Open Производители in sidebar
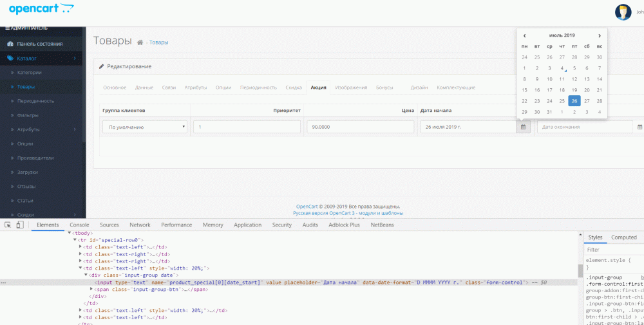The image size is (644, 325). click(35, 158)
